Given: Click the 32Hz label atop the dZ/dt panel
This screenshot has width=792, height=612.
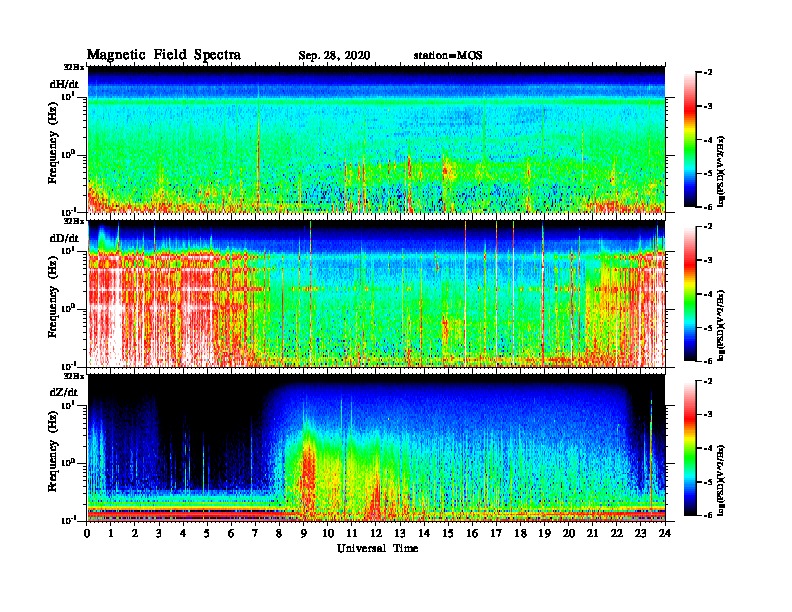Looking at the screenshot, I should [73, 376].
